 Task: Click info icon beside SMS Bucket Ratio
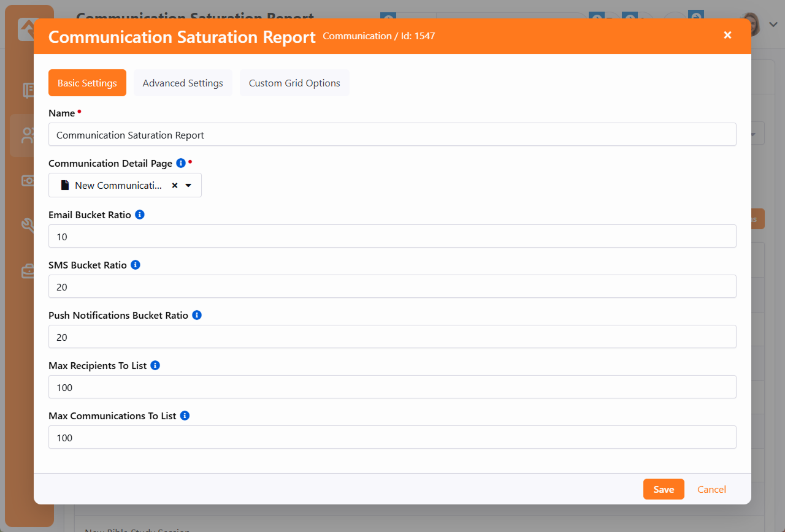136,265
